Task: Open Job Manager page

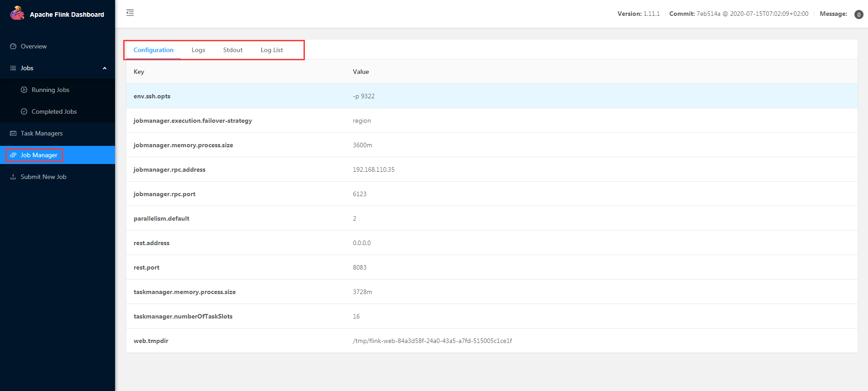Action: click(x=58, y=155)
